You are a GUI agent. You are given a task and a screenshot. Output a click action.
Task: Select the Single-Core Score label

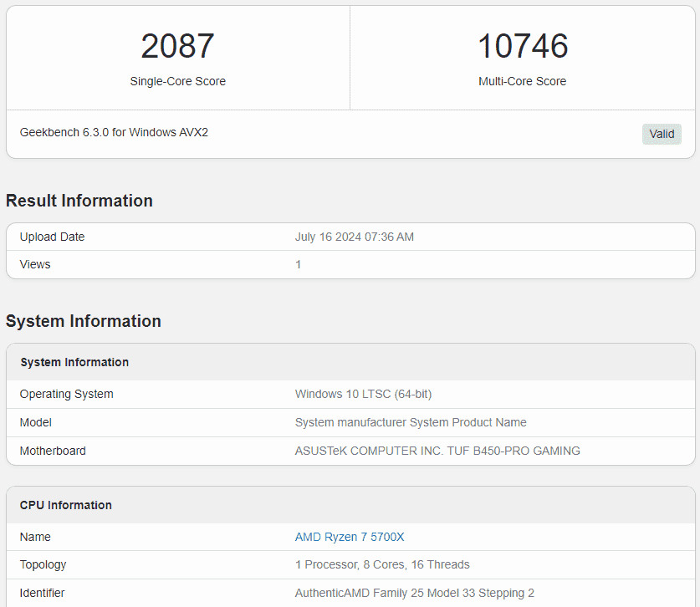click(177, 81)
